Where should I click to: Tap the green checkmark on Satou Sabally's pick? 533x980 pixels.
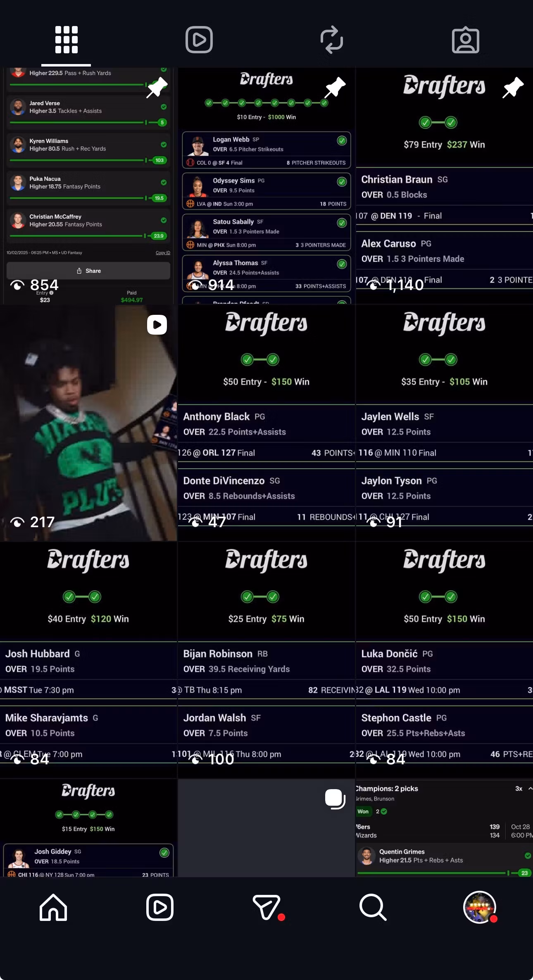tap(342, 223)
